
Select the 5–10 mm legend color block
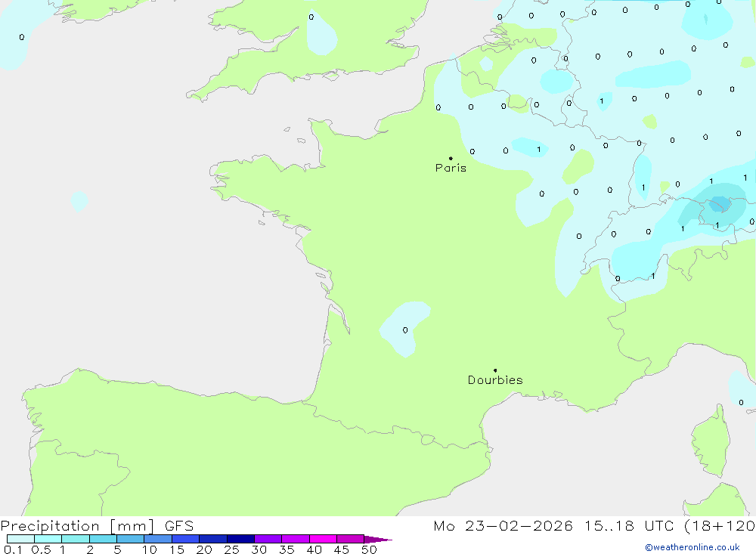pyautogui.click(x=130, y=540)
